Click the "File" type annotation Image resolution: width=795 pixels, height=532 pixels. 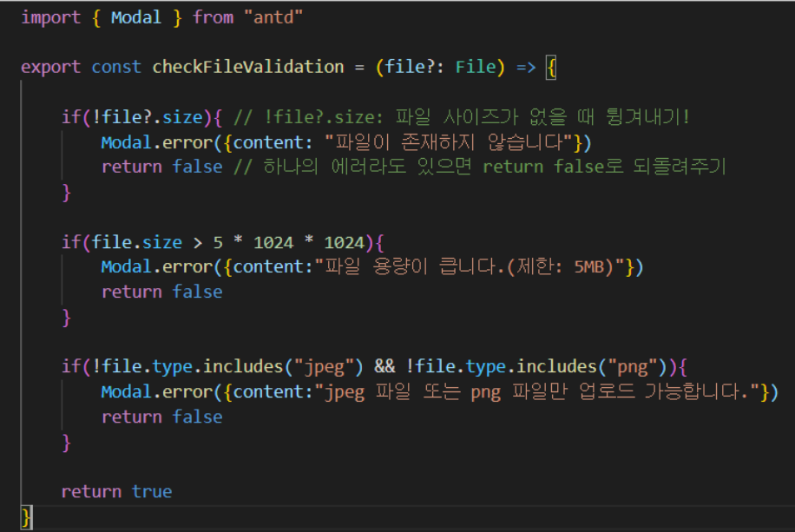point(476,67)
